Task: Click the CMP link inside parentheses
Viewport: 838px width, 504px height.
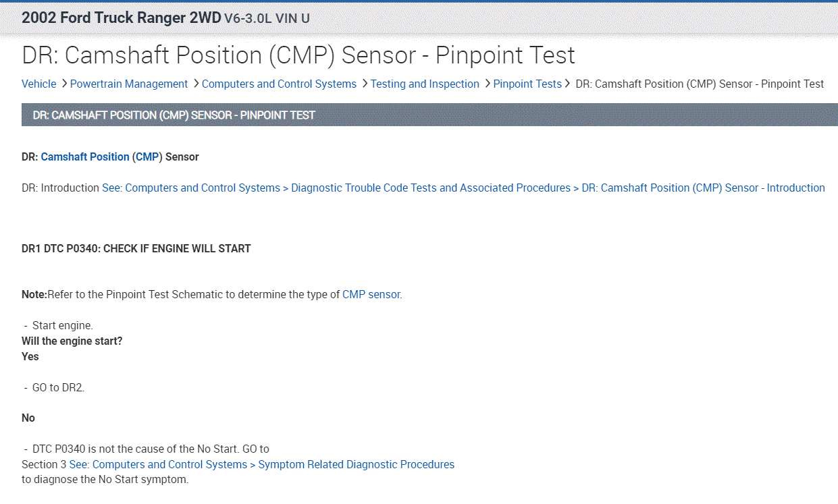Action: tap(147, 157)
